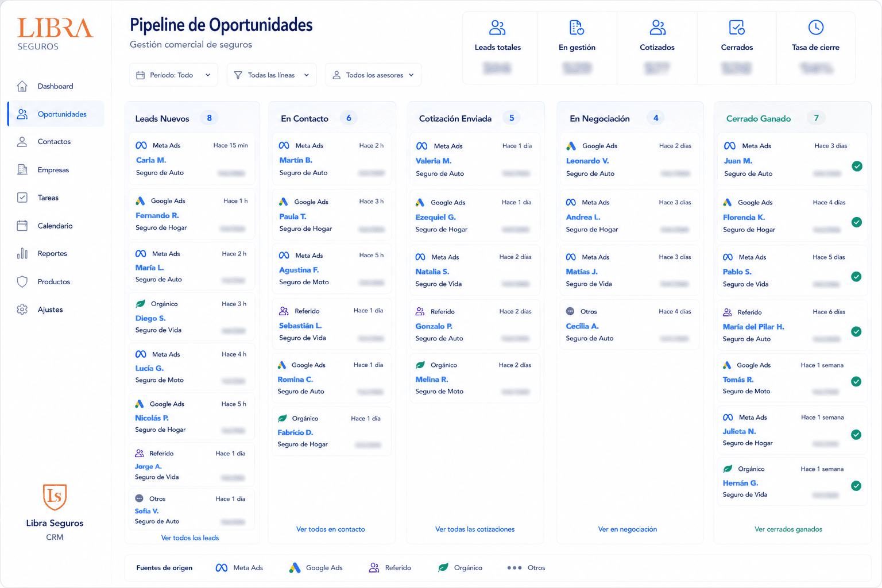Click the Tareas checkbox icon in sidebar
This screenshot has height=588, width=882.
tap(22, 198)
